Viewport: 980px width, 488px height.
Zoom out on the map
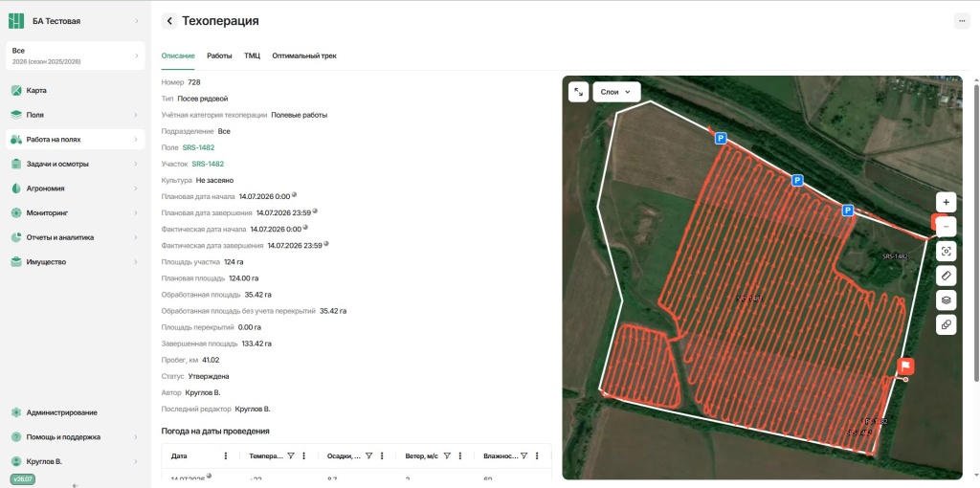click(947, 227)
